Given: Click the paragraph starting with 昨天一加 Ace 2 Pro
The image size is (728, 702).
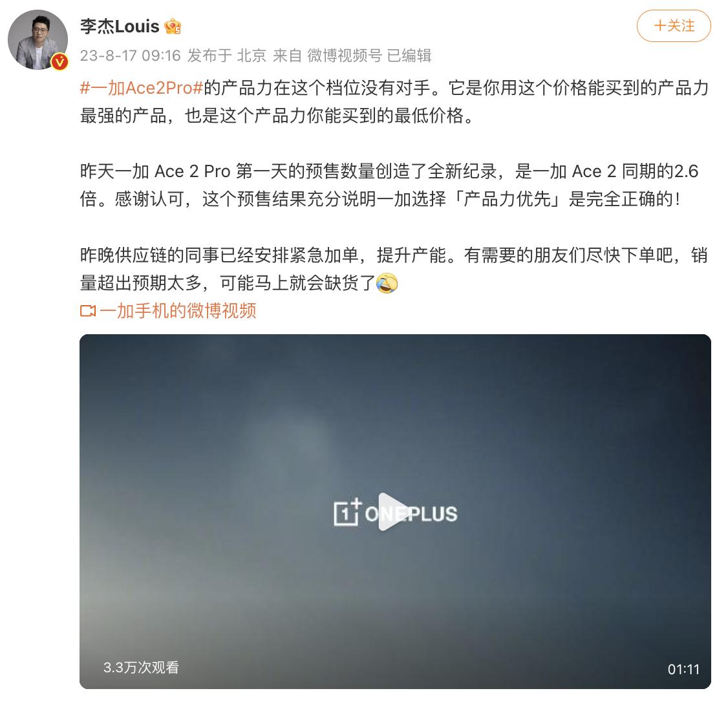Looking at the screenshot, I should [389, 186].
